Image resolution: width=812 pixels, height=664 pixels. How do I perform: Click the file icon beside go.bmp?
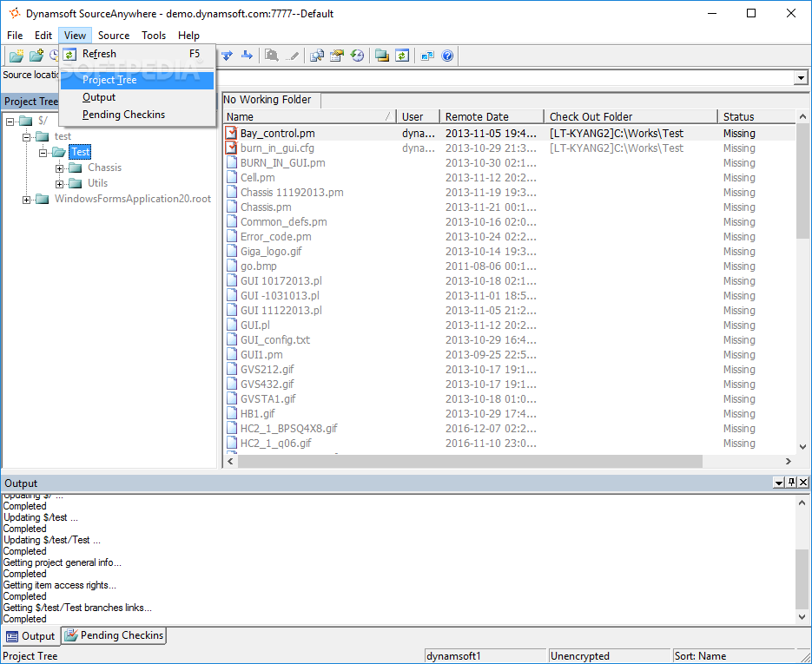232,266
